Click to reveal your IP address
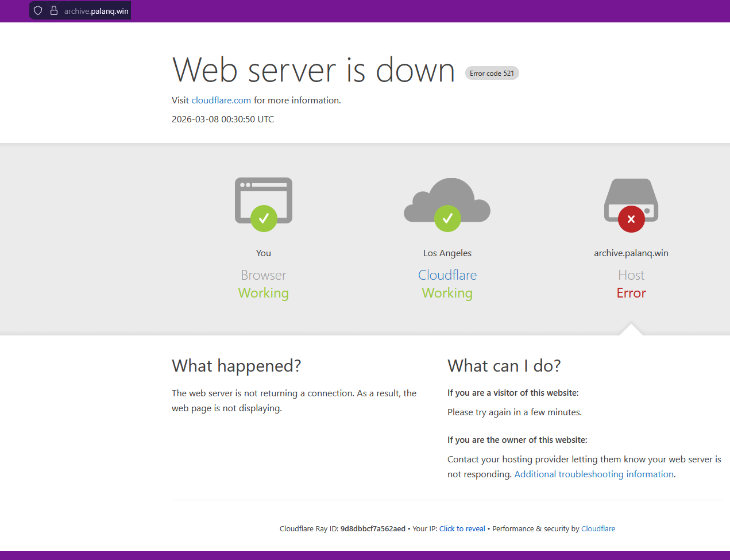The height and width of the screenshot is (560, 730). click(x=462, y=528)
